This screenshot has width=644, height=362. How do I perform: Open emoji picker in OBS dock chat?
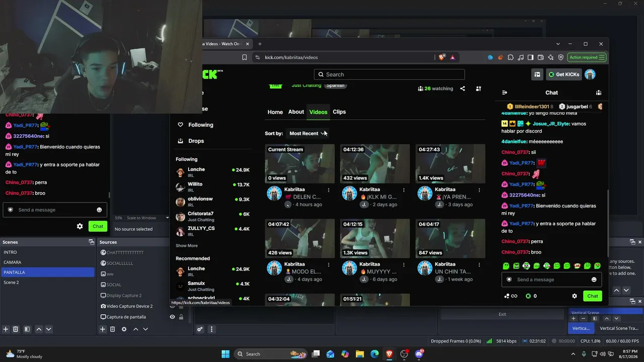pos(99,210)
